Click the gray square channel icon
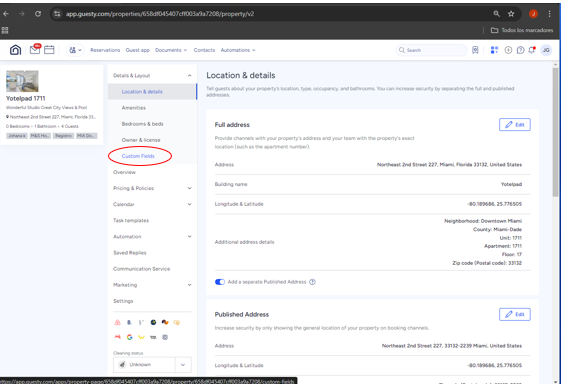This screenshot has width=561, height=384. coord(165,337)
